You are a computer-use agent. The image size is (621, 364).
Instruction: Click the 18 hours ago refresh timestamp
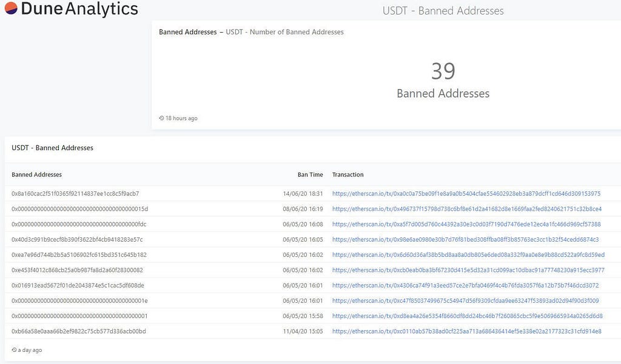click(181, 118)
